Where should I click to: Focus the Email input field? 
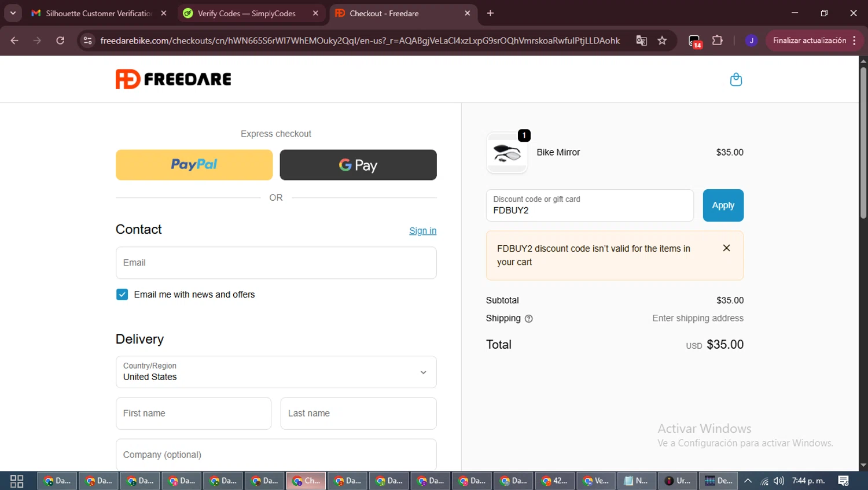pyautogui.click(x=276, y=263)
